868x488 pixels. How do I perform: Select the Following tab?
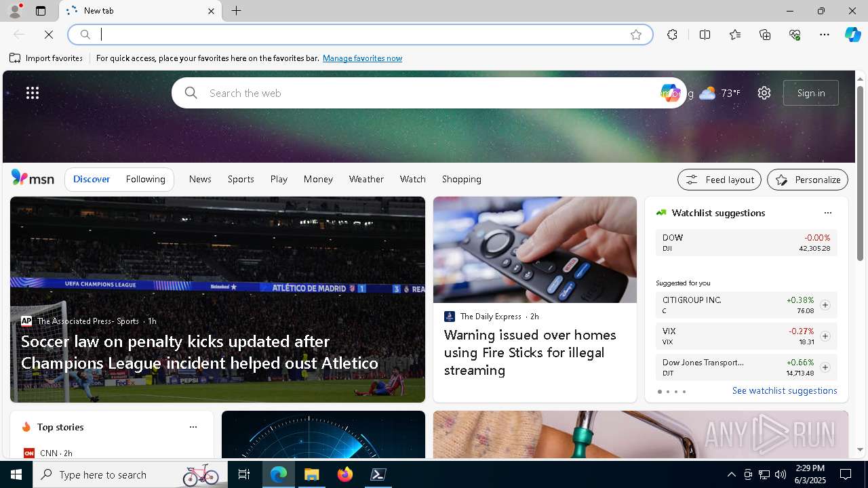tap(145, 179)
